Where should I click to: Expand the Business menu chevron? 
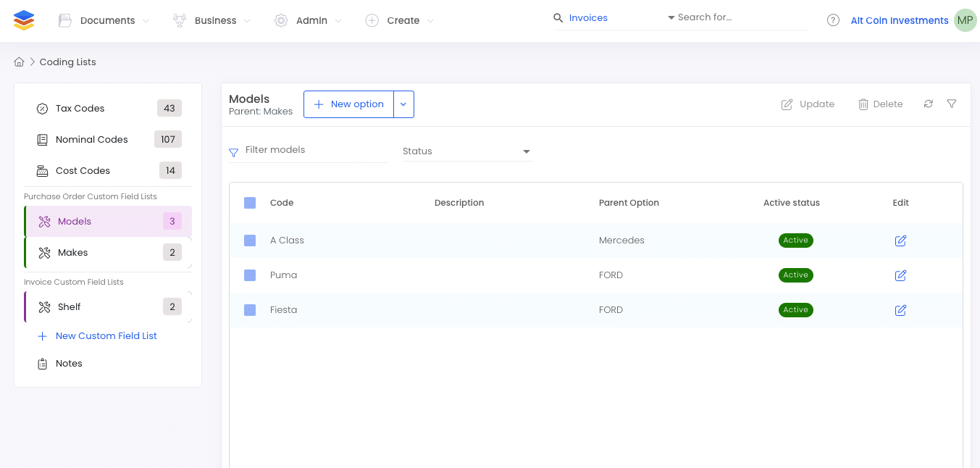(x=248, y=21)
